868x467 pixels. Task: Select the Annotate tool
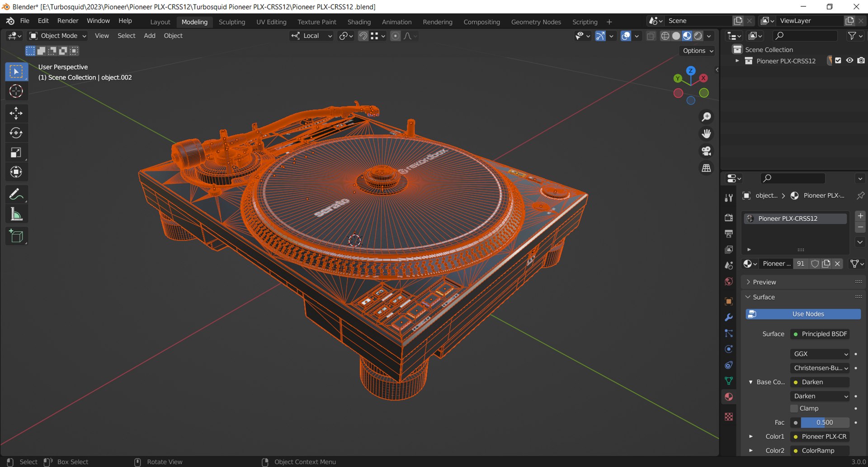pos(16,195)
